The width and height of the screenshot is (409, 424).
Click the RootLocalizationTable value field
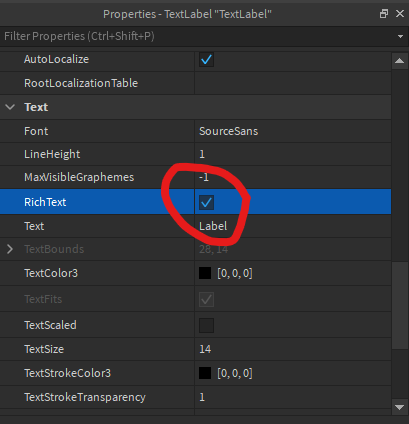293,83
